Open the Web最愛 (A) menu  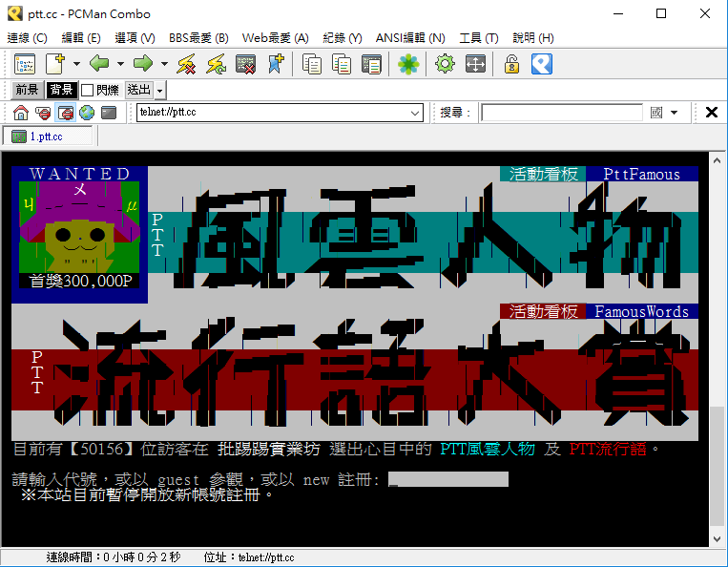[x=276, y=38]
